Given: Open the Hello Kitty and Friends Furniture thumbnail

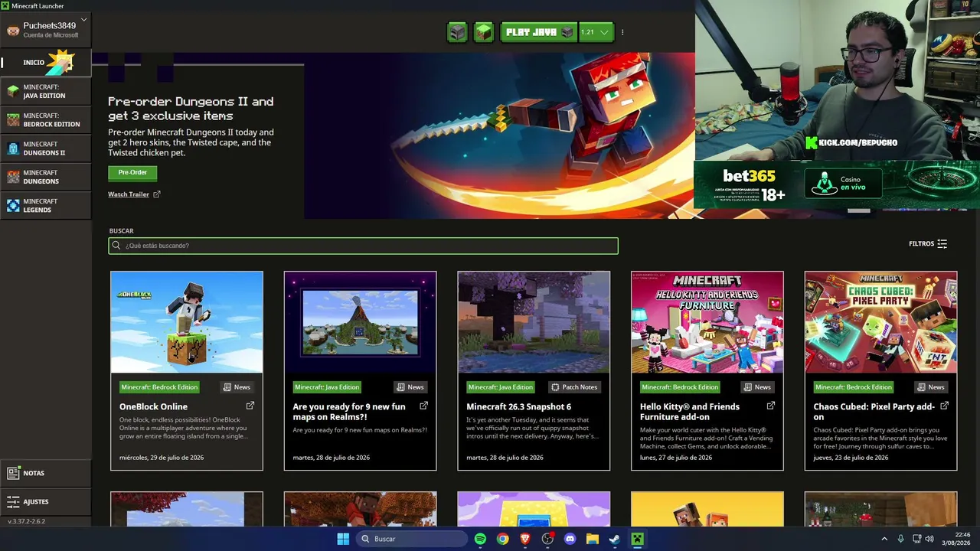Looking at the screenshot, I should tap(707, 322).
